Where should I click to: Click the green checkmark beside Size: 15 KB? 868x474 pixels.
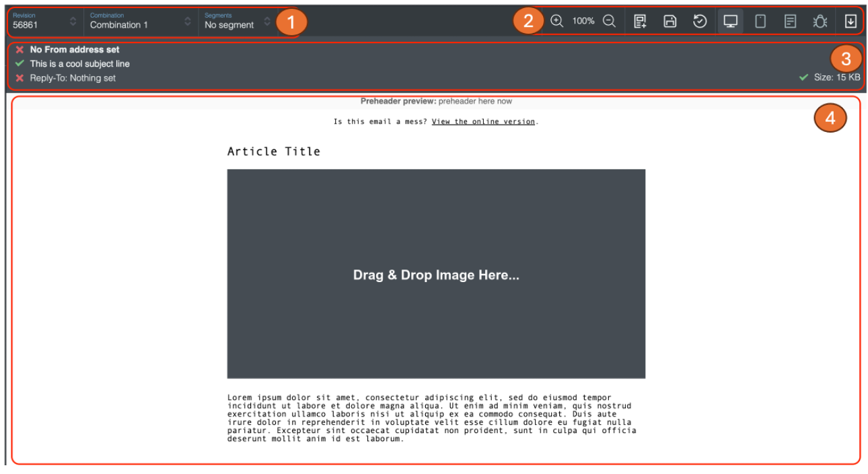tap(803, 77)
